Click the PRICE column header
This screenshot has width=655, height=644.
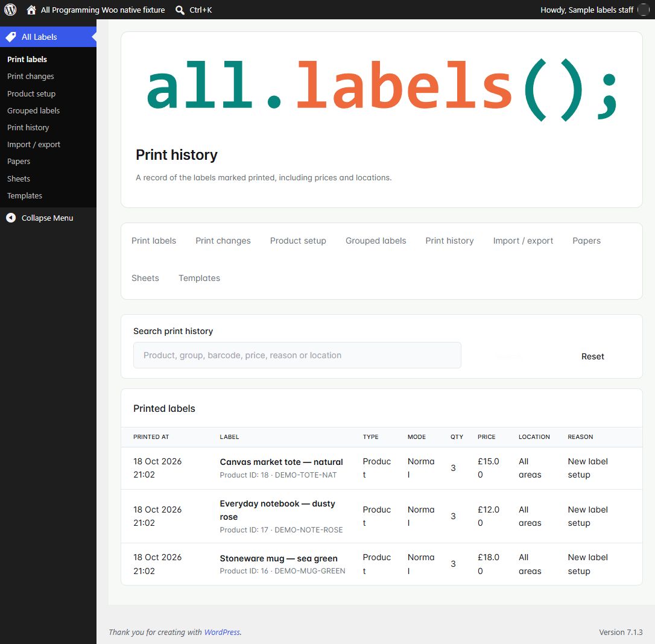pyautogui.click(x=486, y=437)
